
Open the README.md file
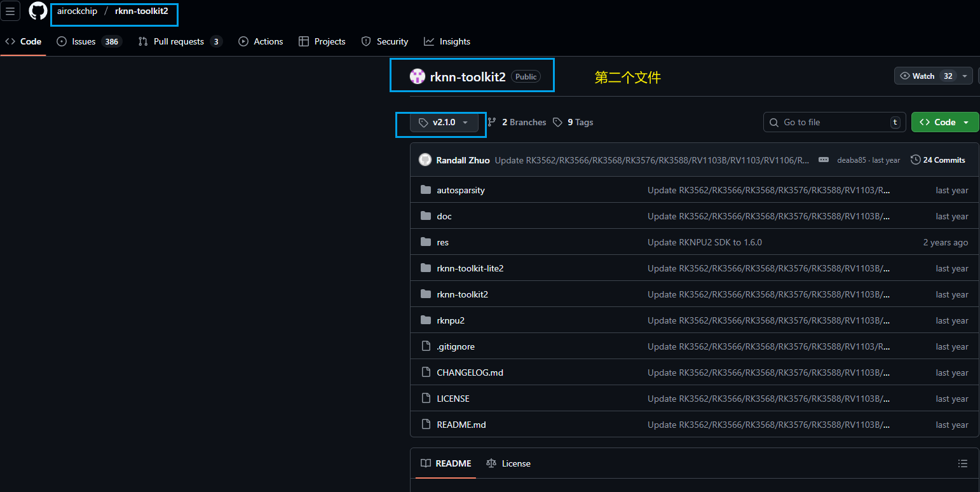(461, 425)
